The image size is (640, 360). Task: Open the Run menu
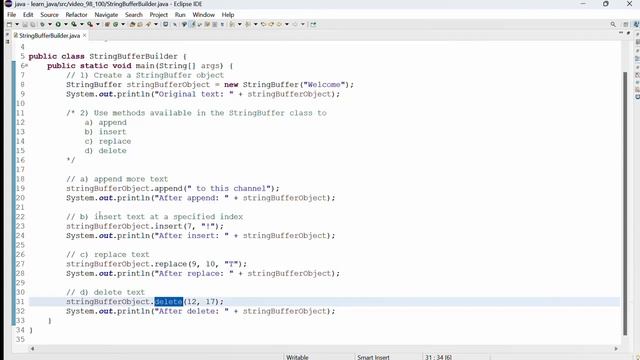180,15
